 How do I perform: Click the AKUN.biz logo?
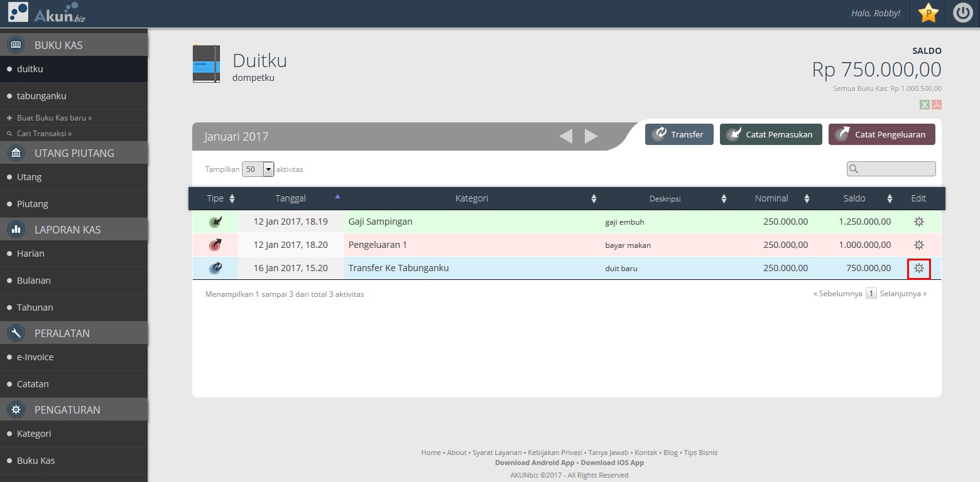click(46, 13)
